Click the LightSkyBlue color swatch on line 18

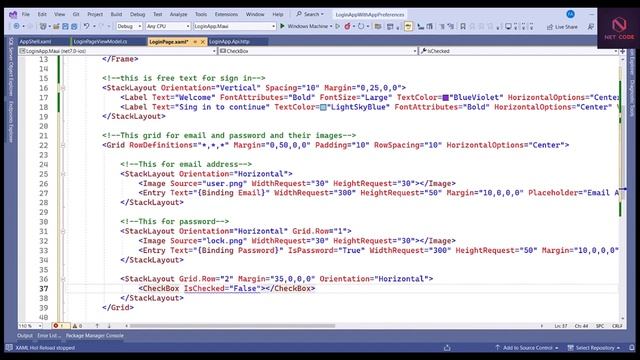pos(323,107)
